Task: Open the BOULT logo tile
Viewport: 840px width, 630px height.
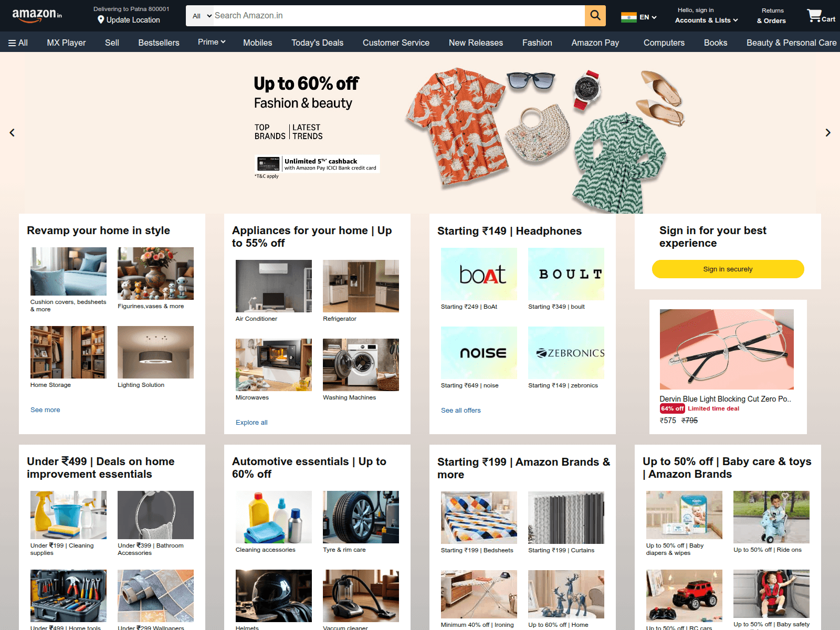Action: [x=566, y=274]
